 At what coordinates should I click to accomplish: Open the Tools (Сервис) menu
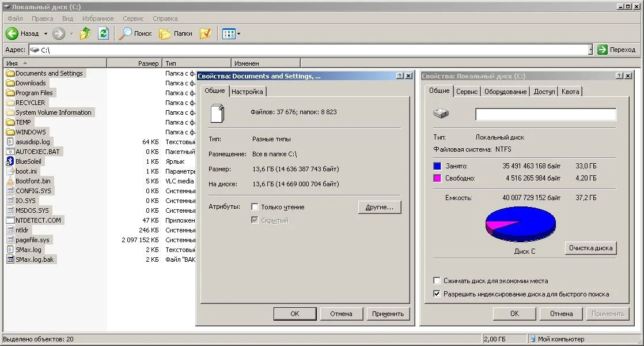(133, 18)
